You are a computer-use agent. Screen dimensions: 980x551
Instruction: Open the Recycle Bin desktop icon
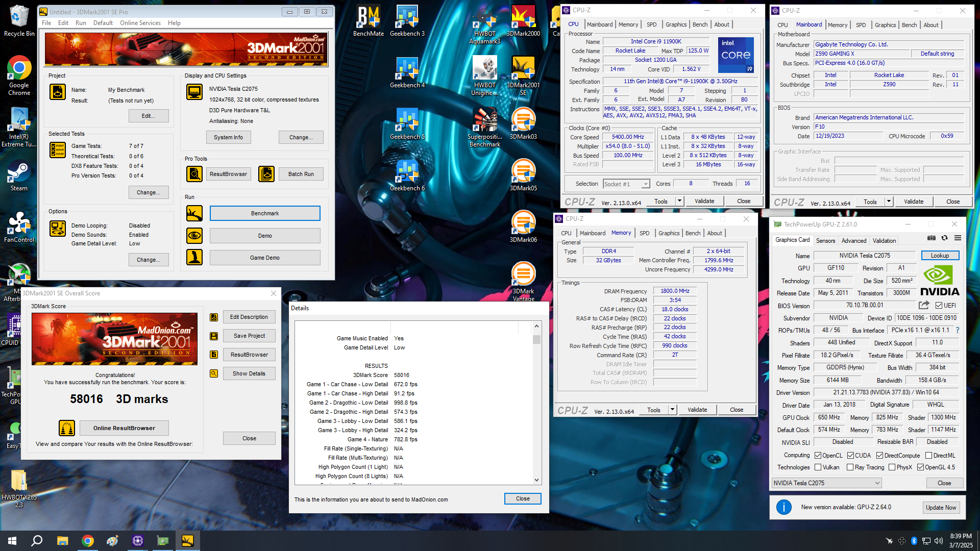tap(19, 20)
